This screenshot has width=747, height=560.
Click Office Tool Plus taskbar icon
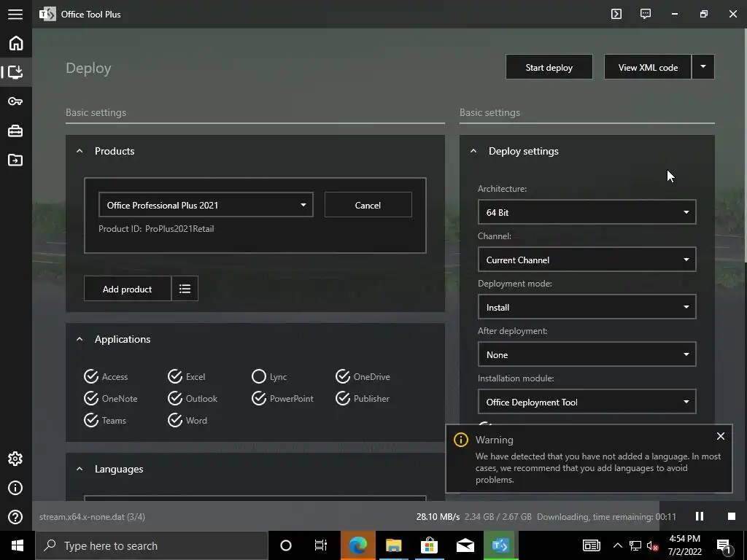[x=500, y=545]
